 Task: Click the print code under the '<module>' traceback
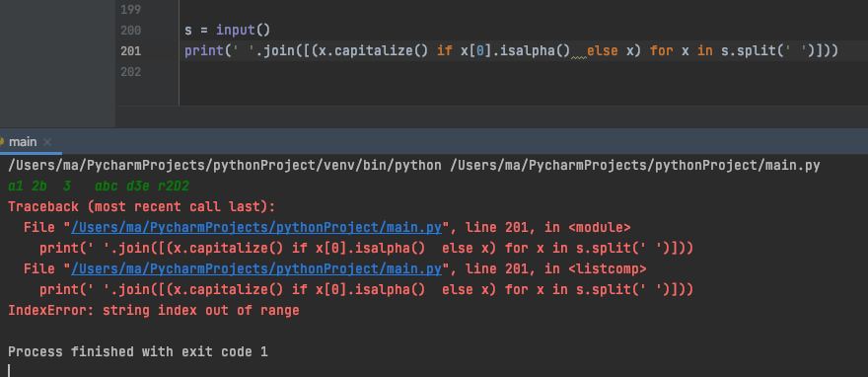367,248
